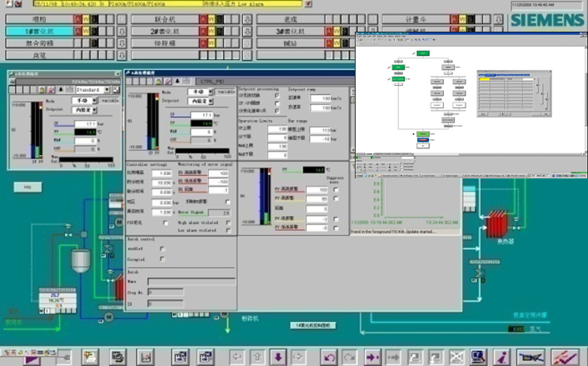Image resolution: width=588 pixels, height=366 pixels.
Task: Click the magenta right-arrow icon in bottom toolbar
Action: pos(372,357)
